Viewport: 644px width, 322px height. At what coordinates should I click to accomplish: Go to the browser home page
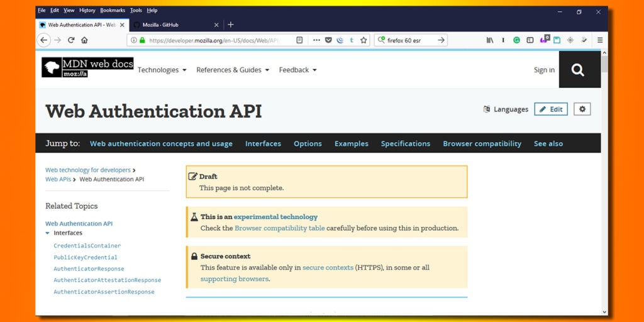pyautogui.click(x=84, y=40)
